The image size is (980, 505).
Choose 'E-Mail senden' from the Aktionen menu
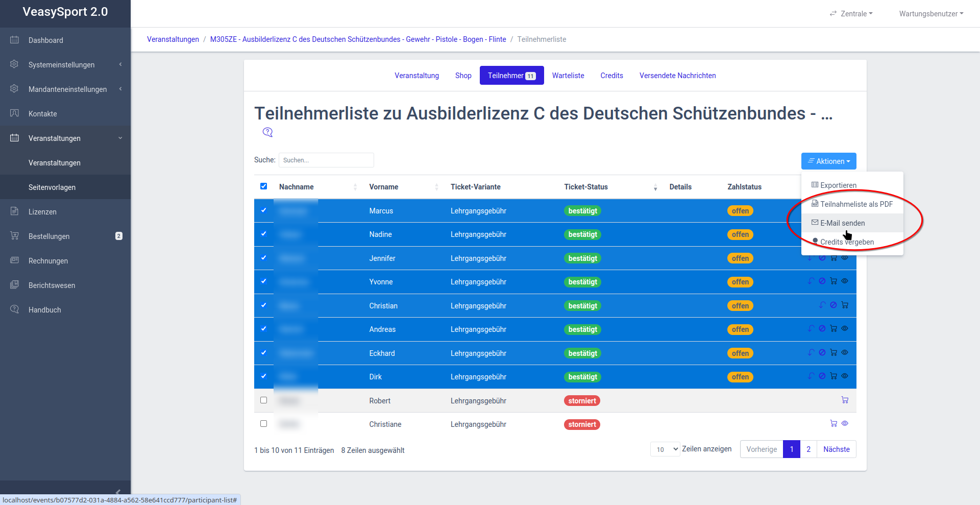(x=842, y=223)
